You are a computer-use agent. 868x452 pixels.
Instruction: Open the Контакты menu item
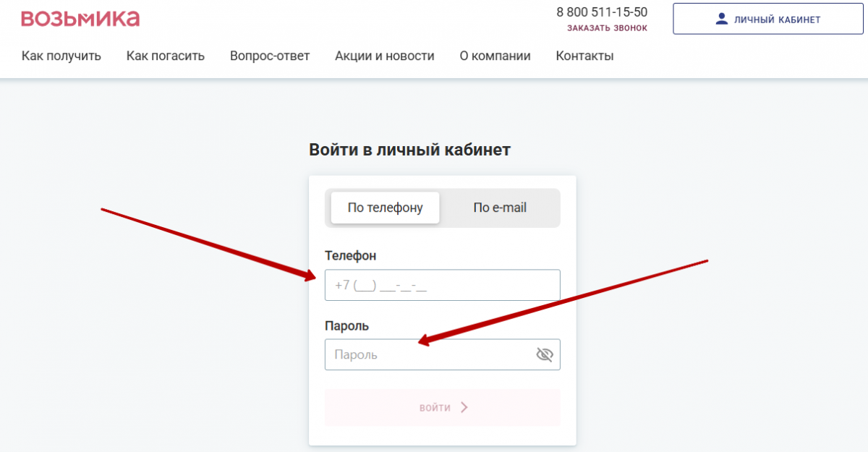[x=585, y=56]
